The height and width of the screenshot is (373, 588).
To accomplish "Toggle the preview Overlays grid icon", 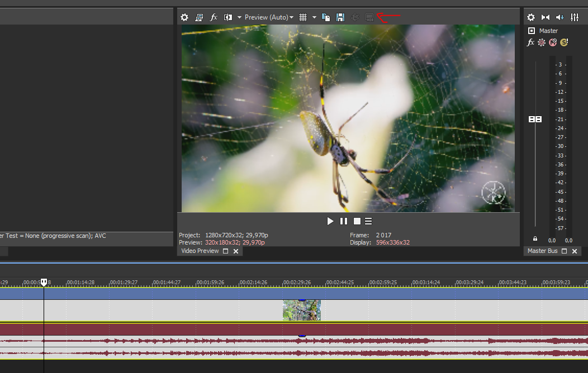I will pos(303,17).
